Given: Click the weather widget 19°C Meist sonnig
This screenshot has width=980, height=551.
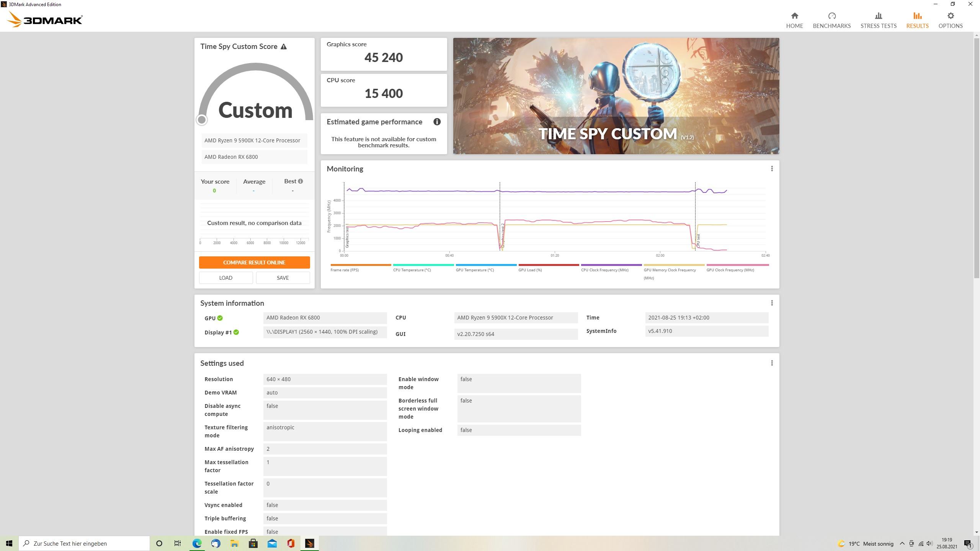Looking at the screenshot, I should click(866, 544).
